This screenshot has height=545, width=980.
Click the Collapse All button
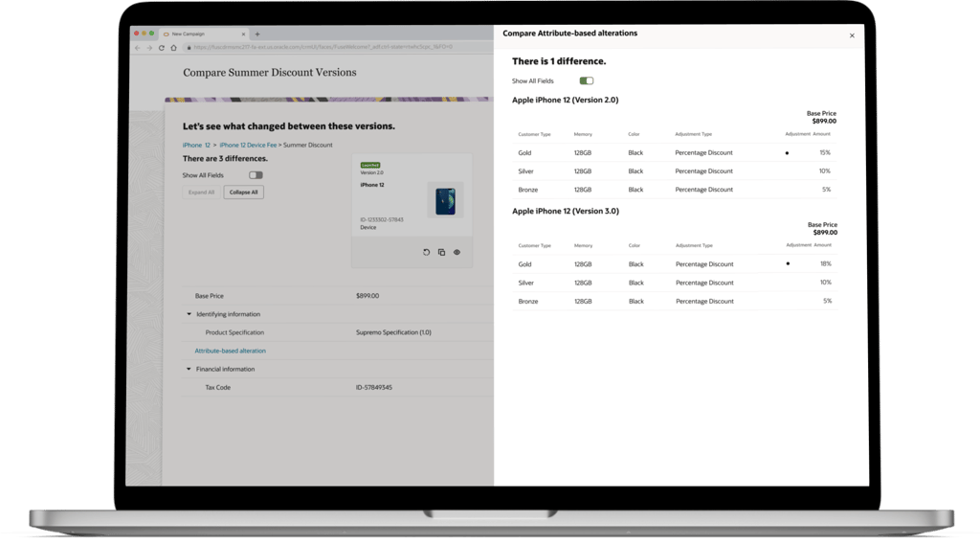tap(244, 193)
